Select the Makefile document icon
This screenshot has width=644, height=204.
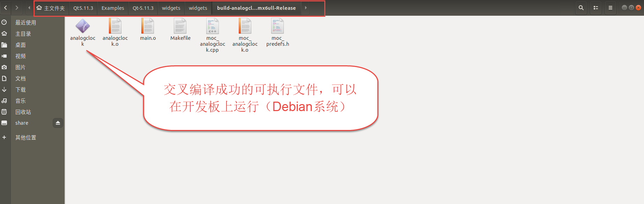[x=180, y=26]
